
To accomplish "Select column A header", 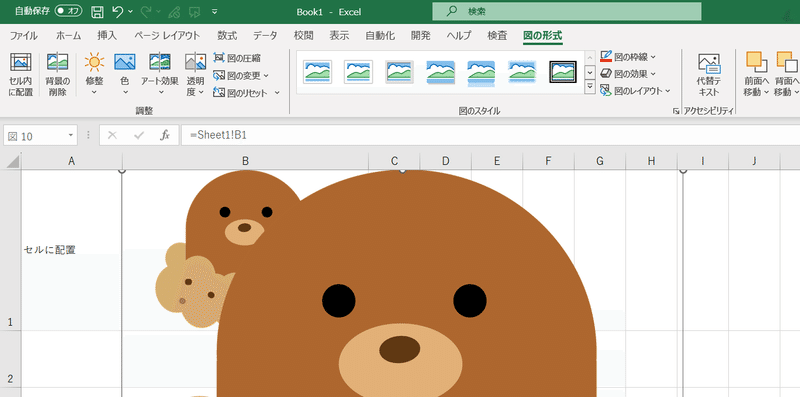I will (x=71, y=161).
